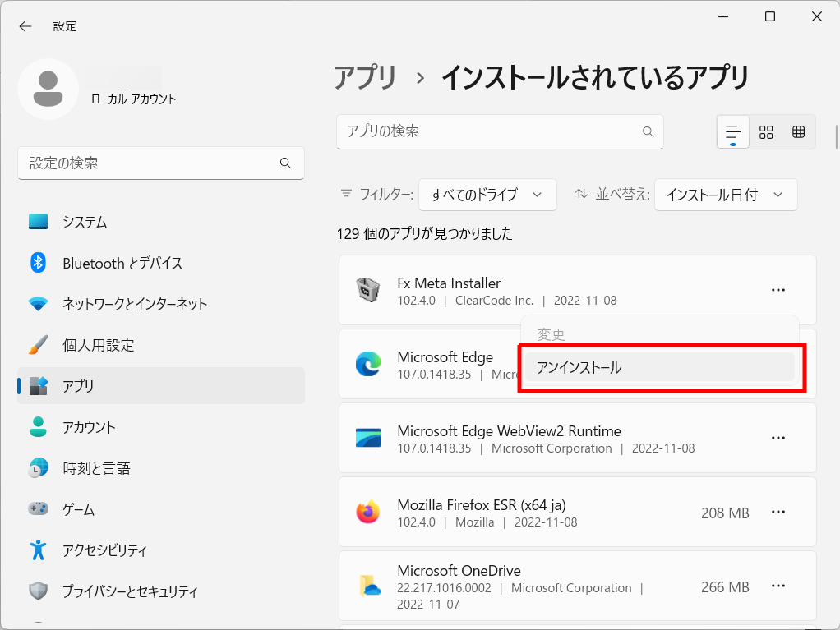Switch to grid view icon

[x=766, y=131]
